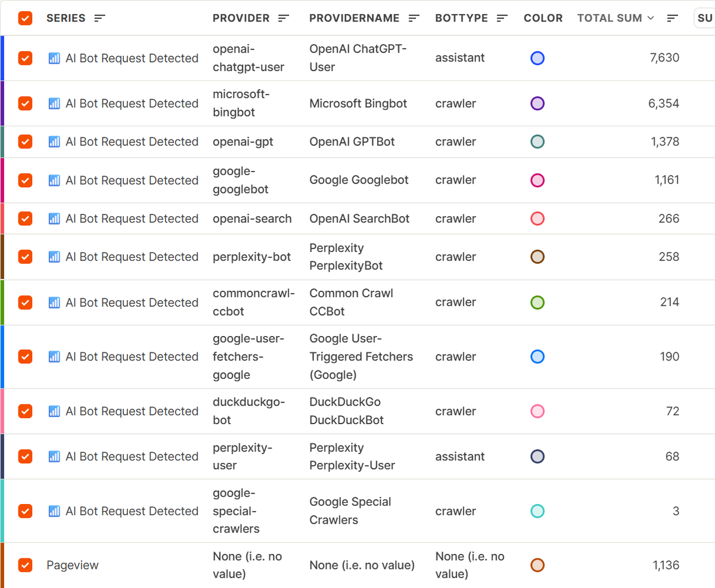Uncheck the openai-gpt series checkbox

(x=25, y=142)
